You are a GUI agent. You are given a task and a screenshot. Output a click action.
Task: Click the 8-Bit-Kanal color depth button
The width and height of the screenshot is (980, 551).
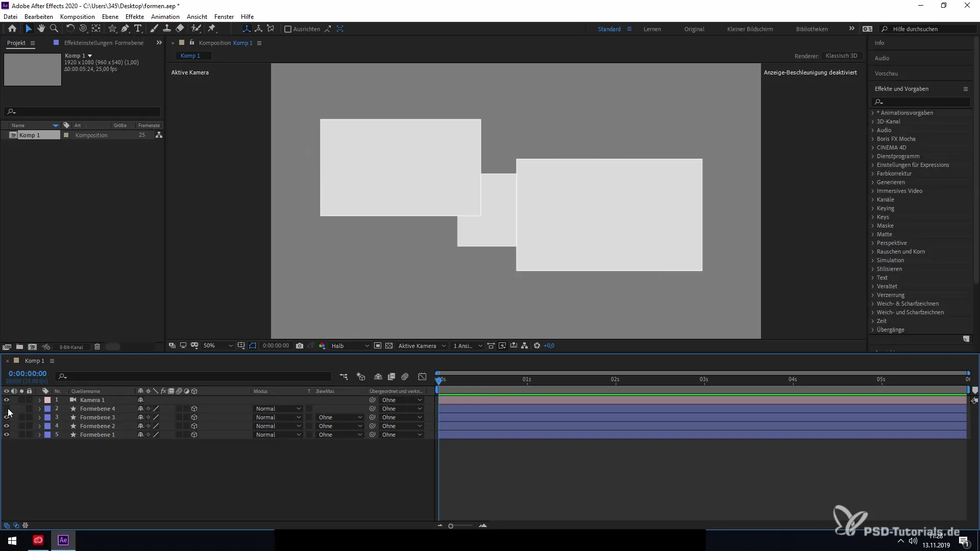(x=71, y=347)
